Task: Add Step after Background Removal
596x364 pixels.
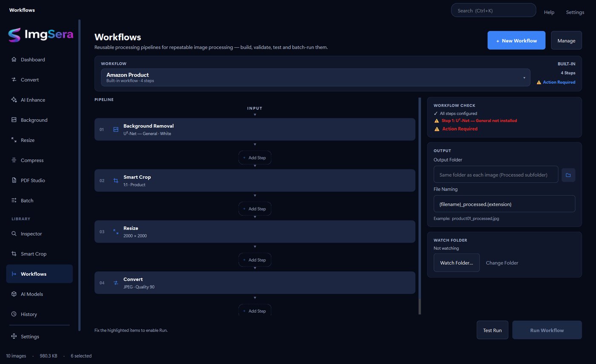Action: [255, 158]
